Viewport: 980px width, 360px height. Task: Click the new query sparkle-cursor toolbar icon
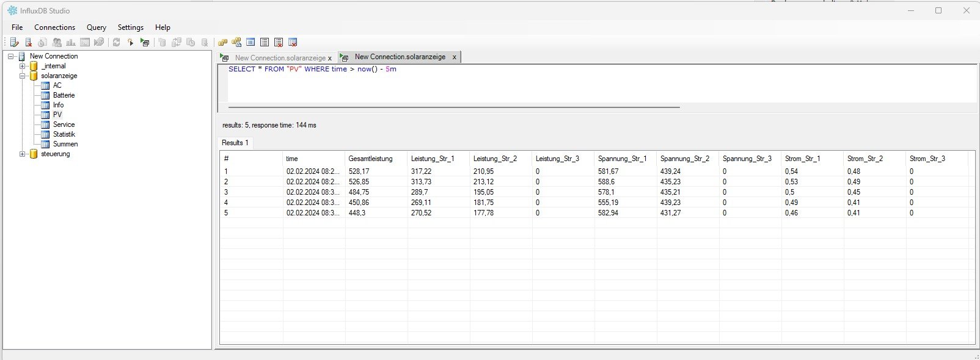pos(130,43)
